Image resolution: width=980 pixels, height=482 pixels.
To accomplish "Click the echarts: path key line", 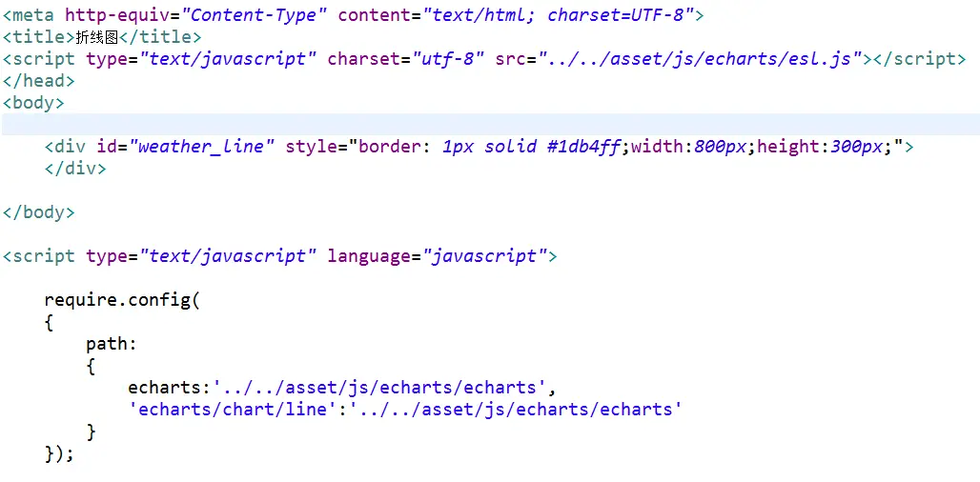I will tap(342, 388).
